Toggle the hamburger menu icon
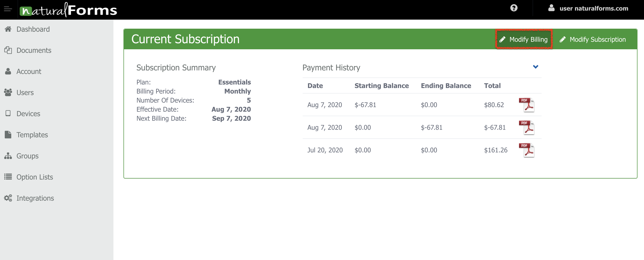This screenshot has height=260, width=644. coord(8,9)
